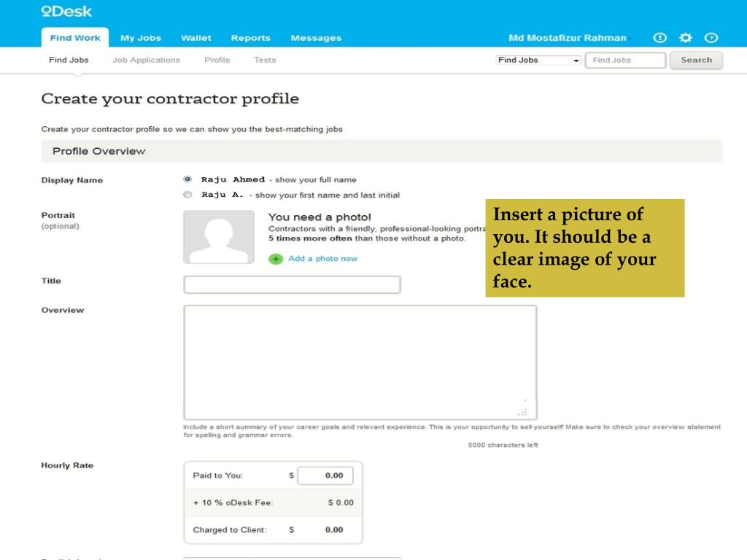
Task: Click the '+ 10 % oDesk Fee:' label
Action: coord(233,502)
